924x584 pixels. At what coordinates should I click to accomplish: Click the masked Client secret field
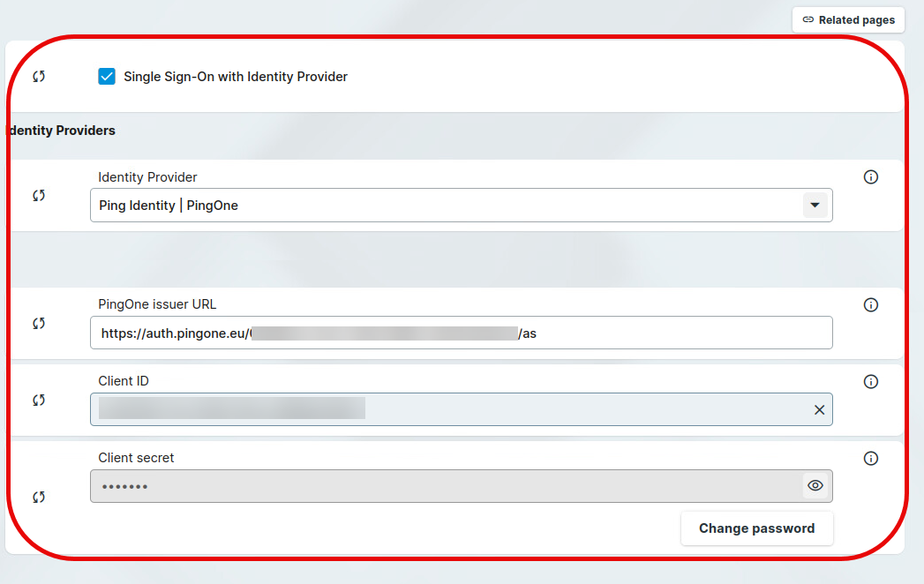click(441, 486)
